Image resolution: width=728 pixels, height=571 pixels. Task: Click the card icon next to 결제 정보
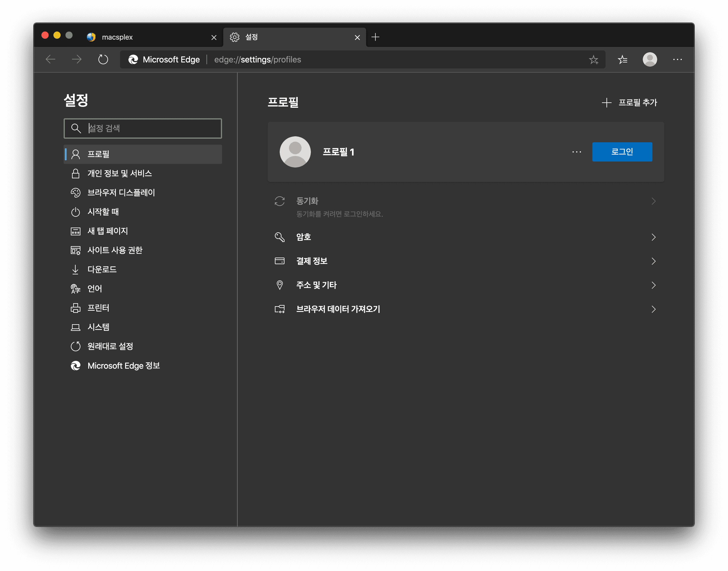[x=280, y=261]
